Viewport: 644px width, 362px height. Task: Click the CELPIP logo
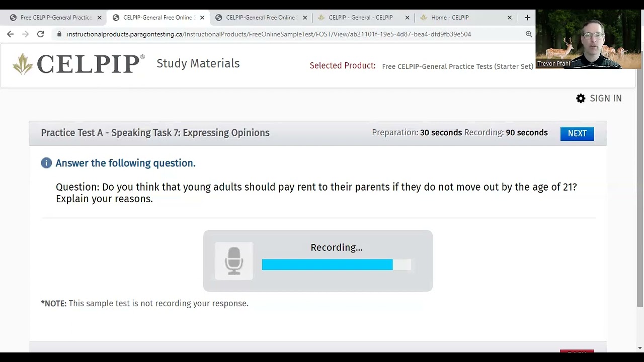[x=78, y=64]
